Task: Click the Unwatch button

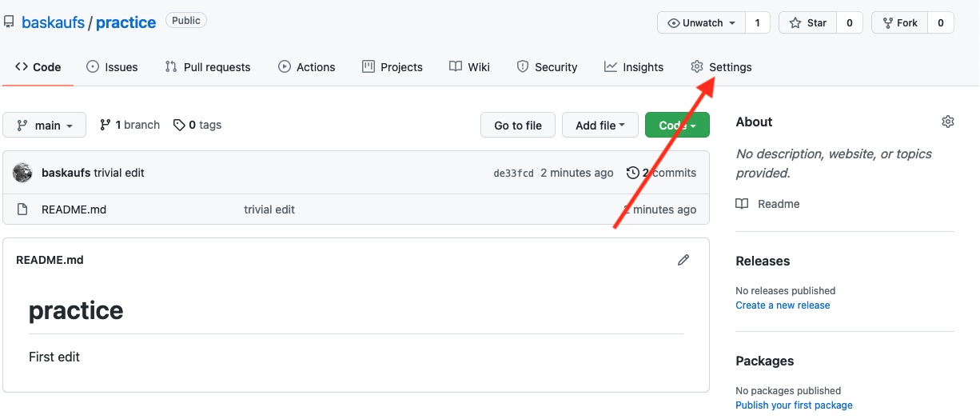Action: pos(701,23)
